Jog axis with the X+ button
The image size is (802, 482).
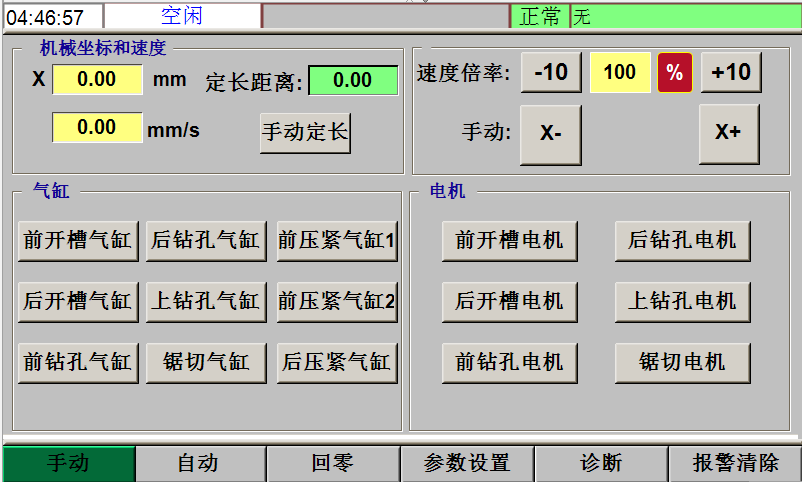pyautogui.click(x=728, y=134)
